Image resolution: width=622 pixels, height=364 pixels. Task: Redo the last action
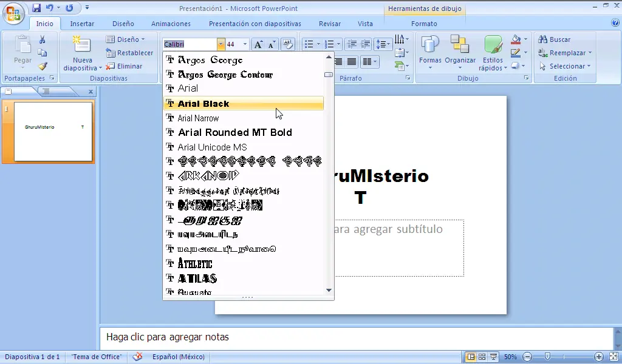(69, 7)
